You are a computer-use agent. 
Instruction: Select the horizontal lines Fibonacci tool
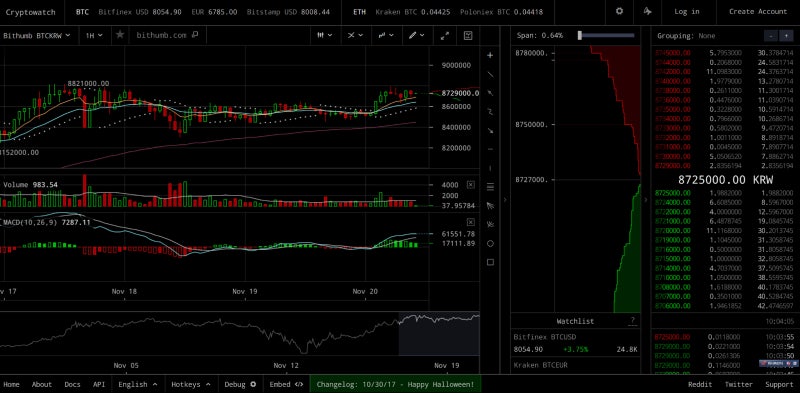(x=490, y=187)
